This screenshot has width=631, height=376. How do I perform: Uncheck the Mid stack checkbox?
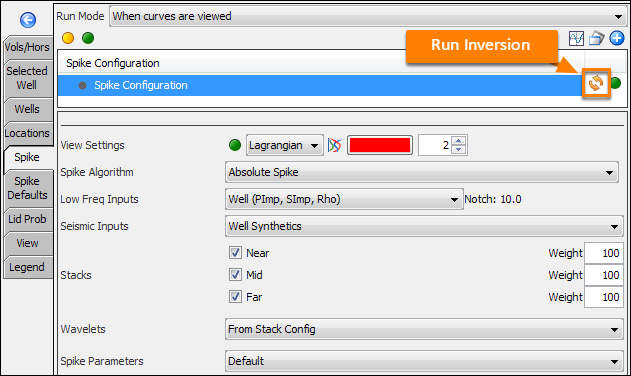235,275
